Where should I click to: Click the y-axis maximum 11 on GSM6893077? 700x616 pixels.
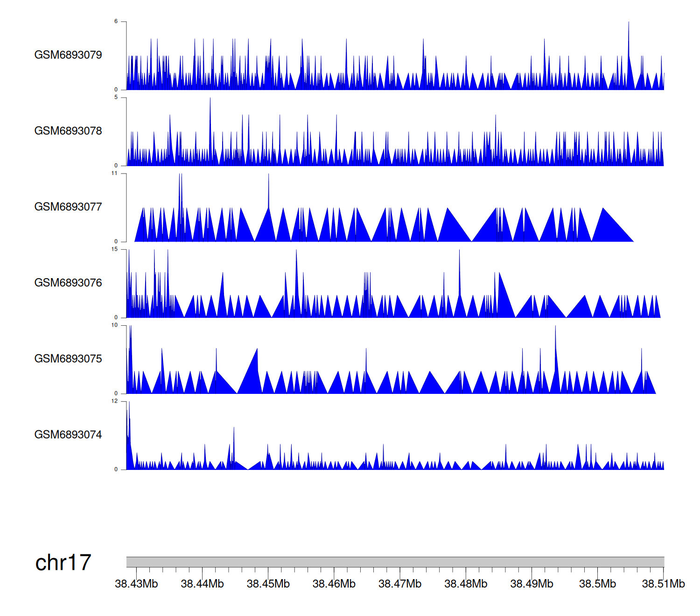pyautogui.click(x=114, y=173)
